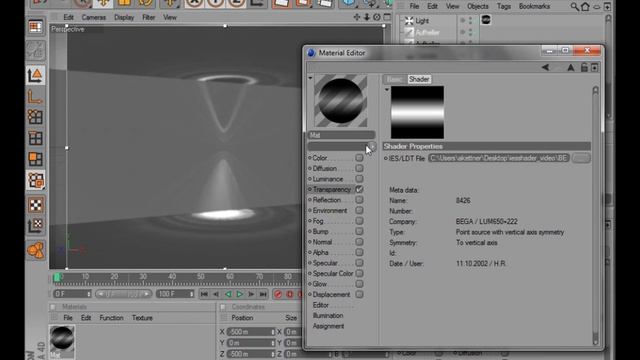Click the autokeying red button in timeline
This screenshot has height=360, width=640.
[x=290, y=294]
